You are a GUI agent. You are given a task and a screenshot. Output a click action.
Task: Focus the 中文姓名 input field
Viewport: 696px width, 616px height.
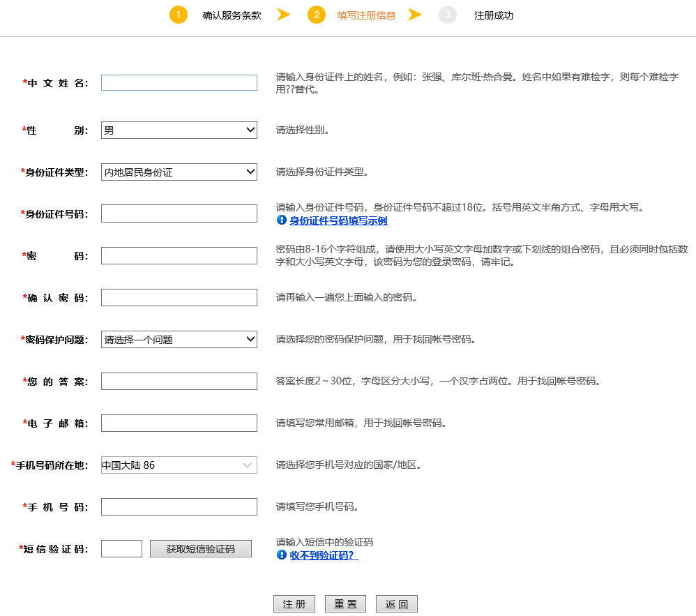(179, 82)
